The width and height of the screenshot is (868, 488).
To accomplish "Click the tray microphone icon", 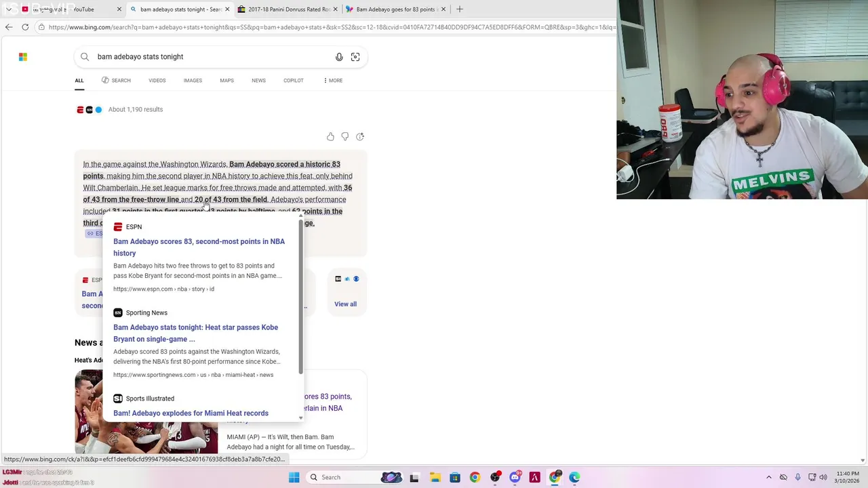I will pyautogui.click(x=797, y=478).
